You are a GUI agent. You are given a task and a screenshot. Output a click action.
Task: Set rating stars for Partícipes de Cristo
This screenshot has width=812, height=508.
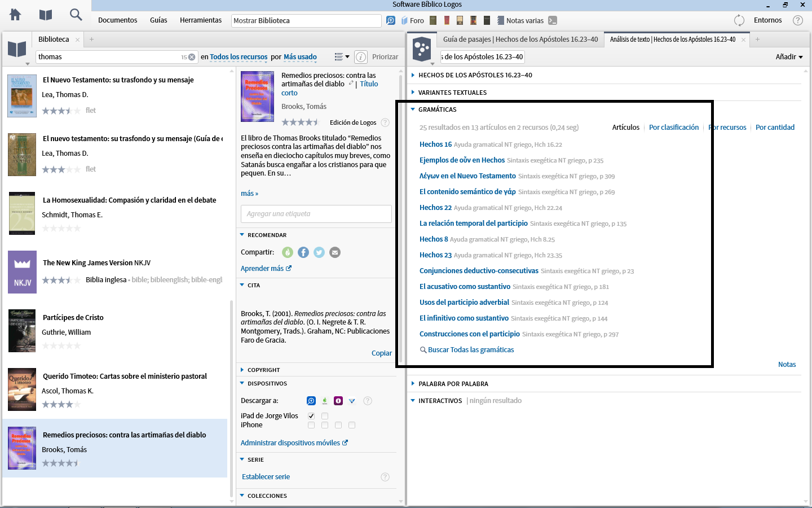[61, 346]
